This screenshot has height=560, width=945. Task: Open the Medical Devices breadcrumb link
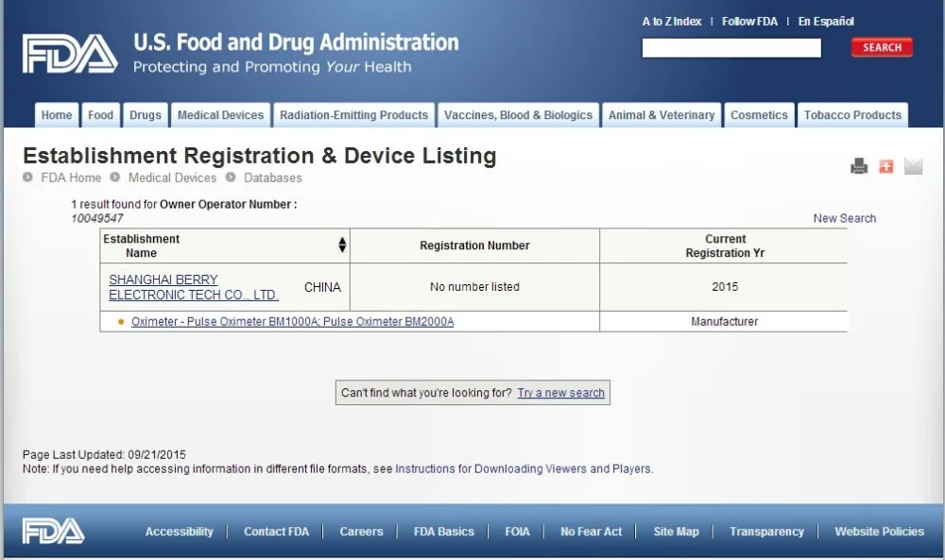[x=172, y=178]
